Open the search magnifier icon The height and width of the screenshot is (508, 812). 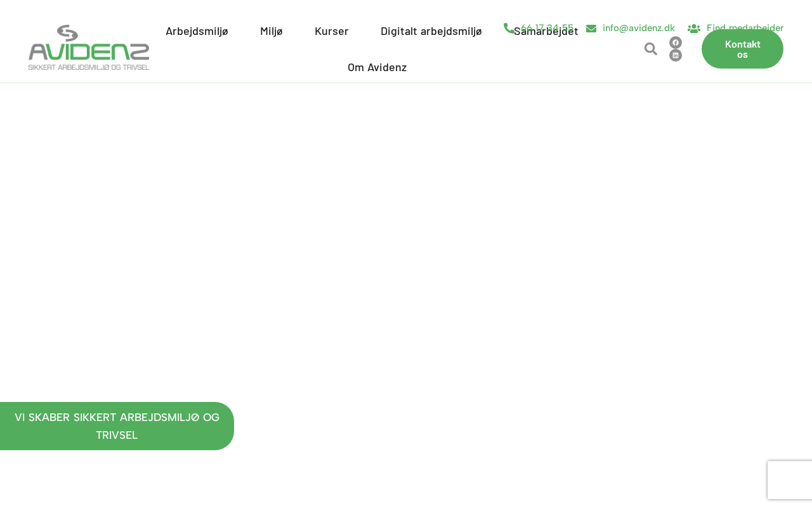tap(651, 49)
